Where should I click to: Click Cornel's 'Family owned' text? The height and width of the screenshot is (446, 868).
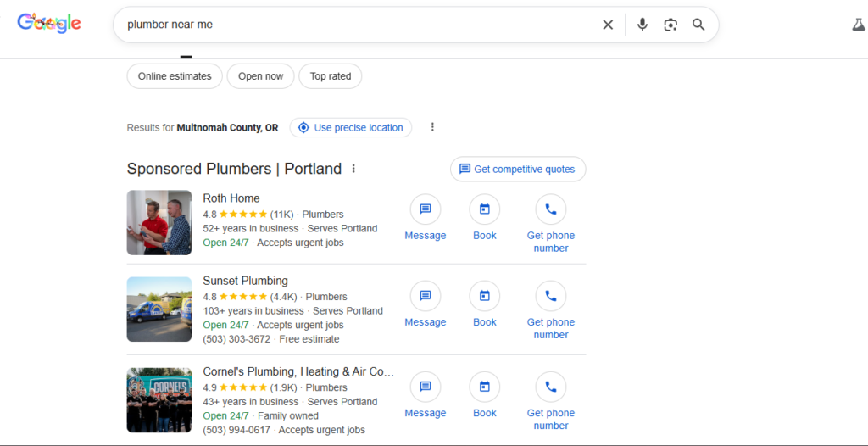click(288, 415)
